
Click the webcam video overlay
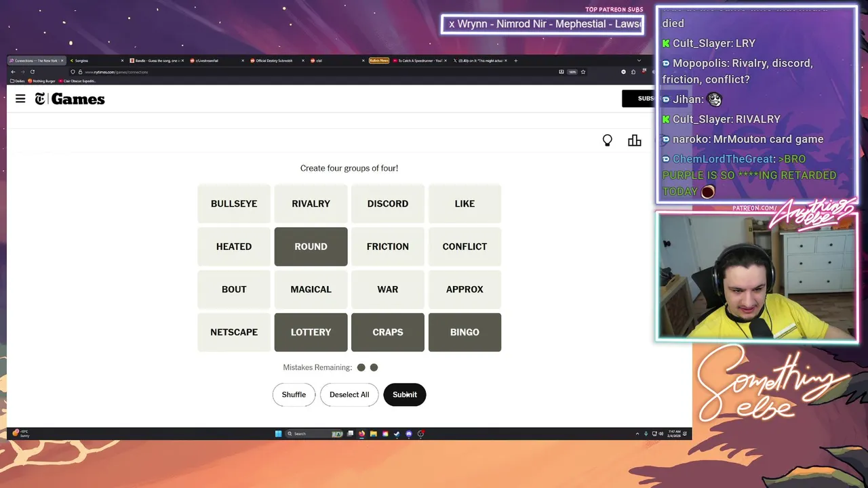point(757,277)
